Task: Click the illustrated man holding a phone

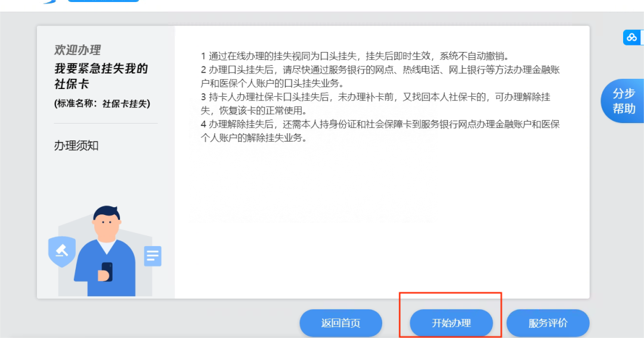Action: click(106, 251)
